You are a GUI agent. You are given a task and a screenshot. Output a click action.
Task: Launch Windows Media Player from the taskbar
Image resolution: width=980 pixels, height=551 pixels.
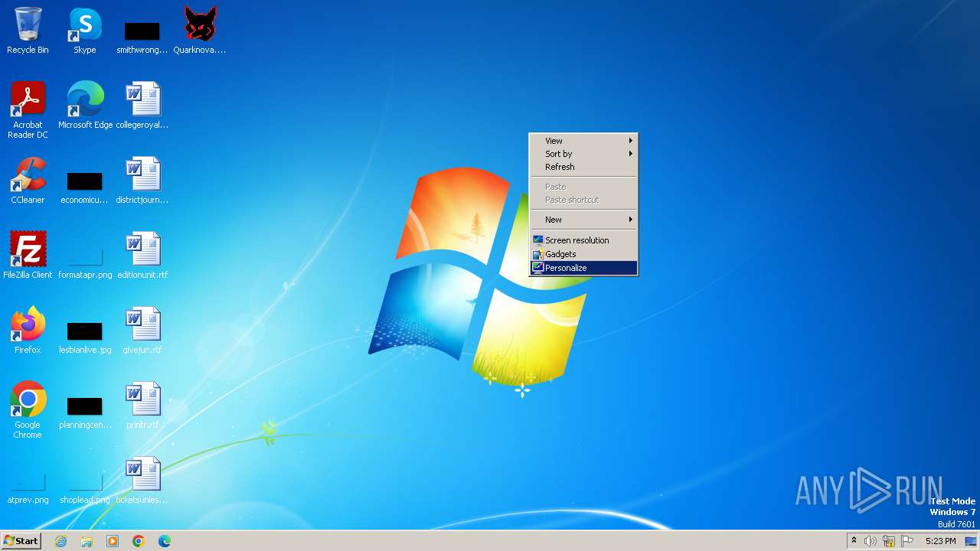(113, 541)
